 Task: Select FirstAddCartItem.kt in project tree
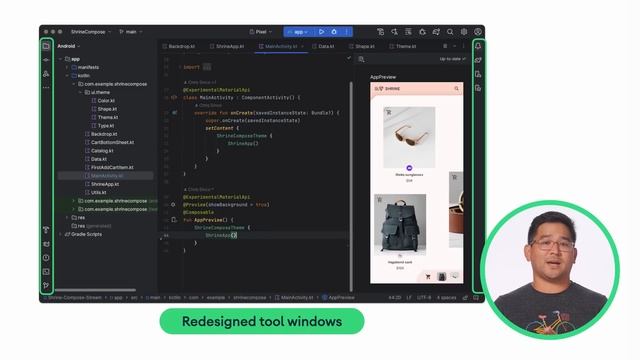click(109, 168)
